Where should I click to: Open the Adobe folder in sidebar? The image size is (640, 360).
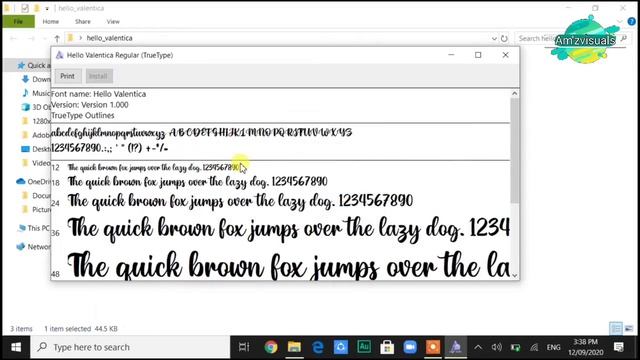point(36,135)
